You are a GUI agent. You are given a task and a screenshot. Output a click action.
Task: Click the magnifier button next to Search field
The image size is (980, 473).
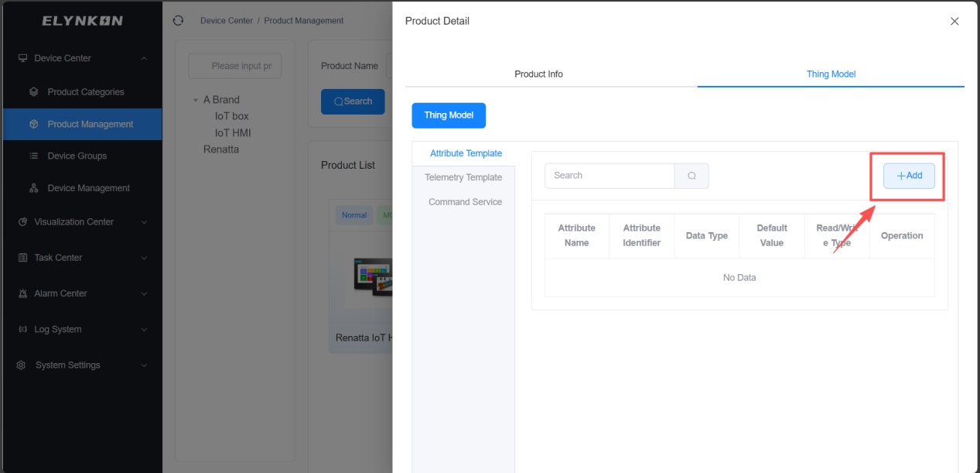pos(691,176)
